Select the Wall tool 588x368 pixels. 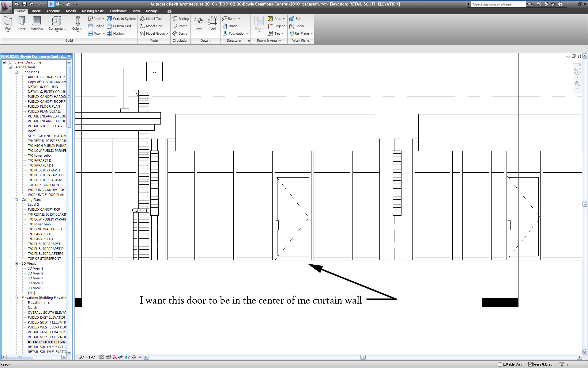pos(8,23)
